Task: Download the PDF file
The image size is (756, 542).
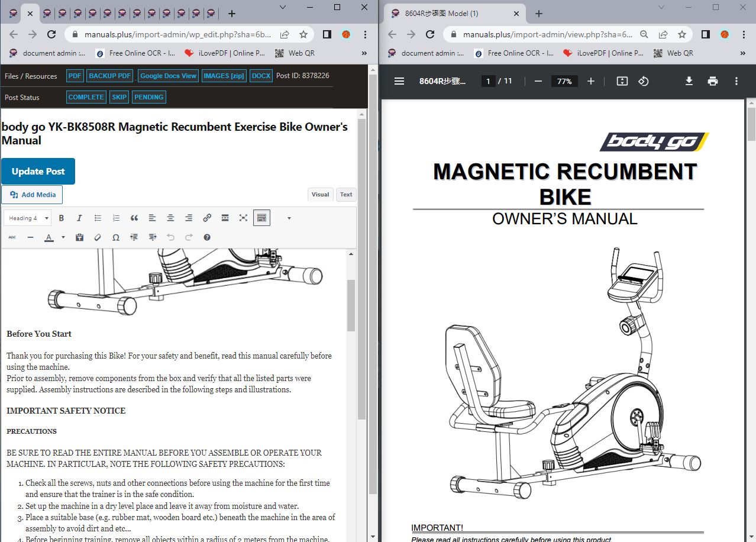Action: tap(689, 81)
